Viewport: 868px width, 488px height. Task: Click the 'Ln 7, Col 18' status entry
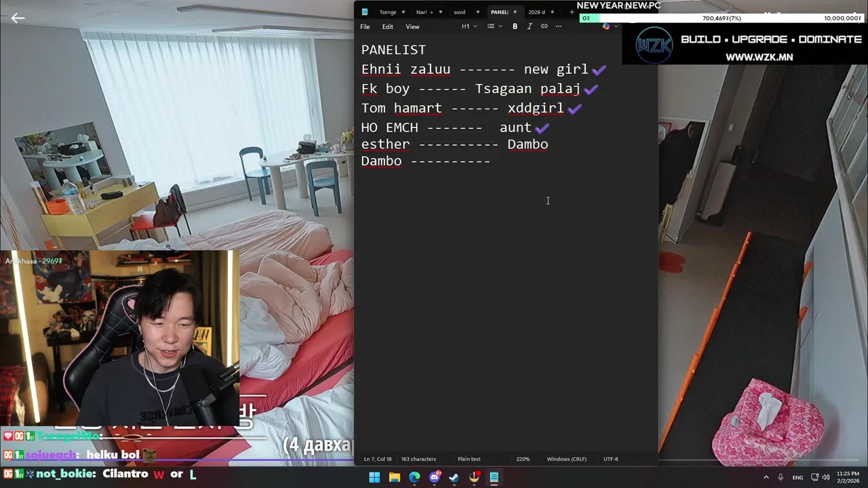click(x=378, y=459)
